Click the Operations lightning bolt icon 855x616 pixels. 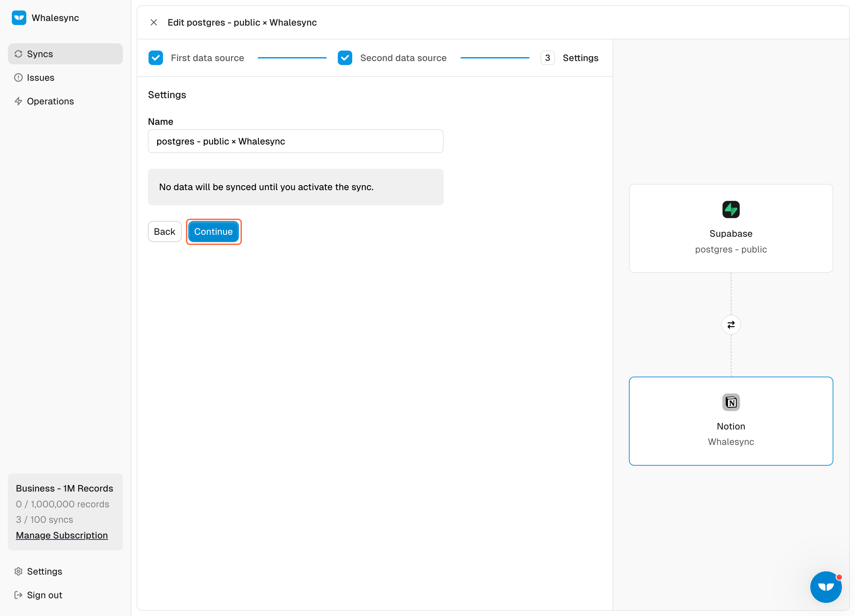coord(18,101)
